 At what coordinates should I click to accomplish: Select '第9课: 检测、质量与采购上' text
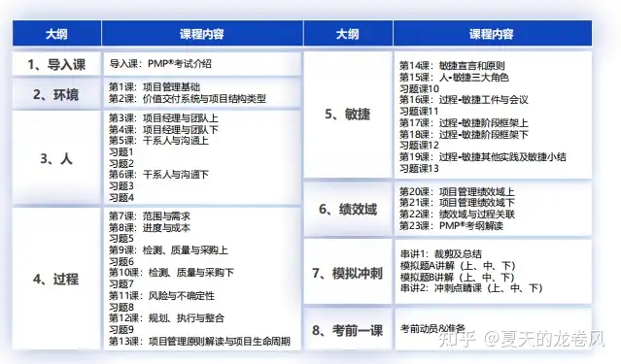(x=168, y=250)
